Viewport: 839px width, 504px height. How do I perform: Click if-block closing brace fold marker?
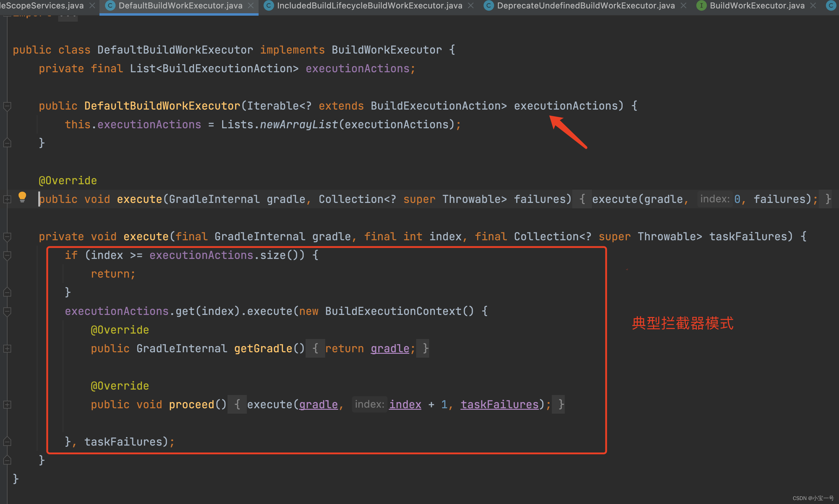[x=7, y=292]
